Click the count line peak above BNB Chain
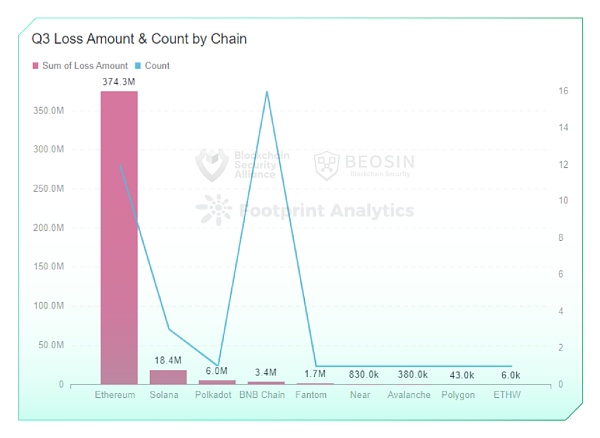The height and width of the screenshot is (438, 600). (x=266, y=92)
